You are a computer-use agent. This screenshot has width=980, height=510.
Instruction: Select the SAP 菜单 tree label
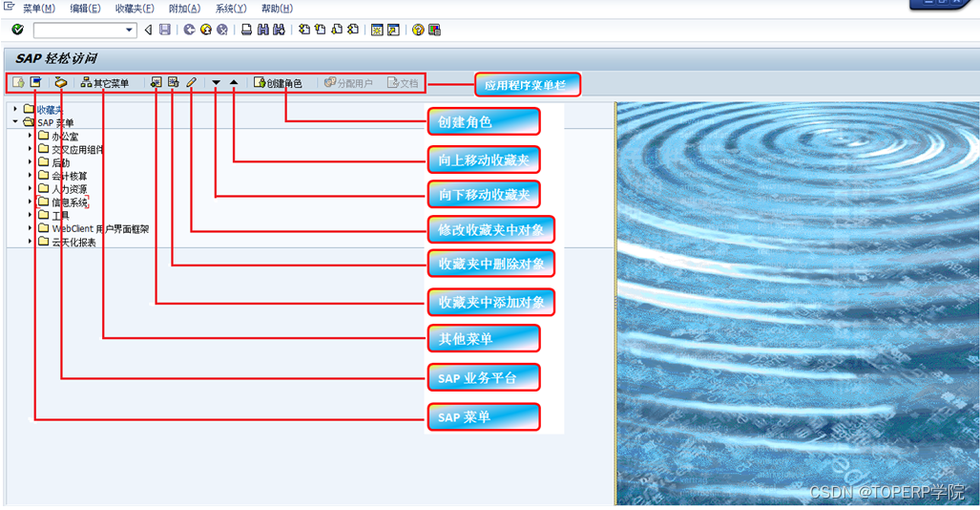click(x=55, y=122)
